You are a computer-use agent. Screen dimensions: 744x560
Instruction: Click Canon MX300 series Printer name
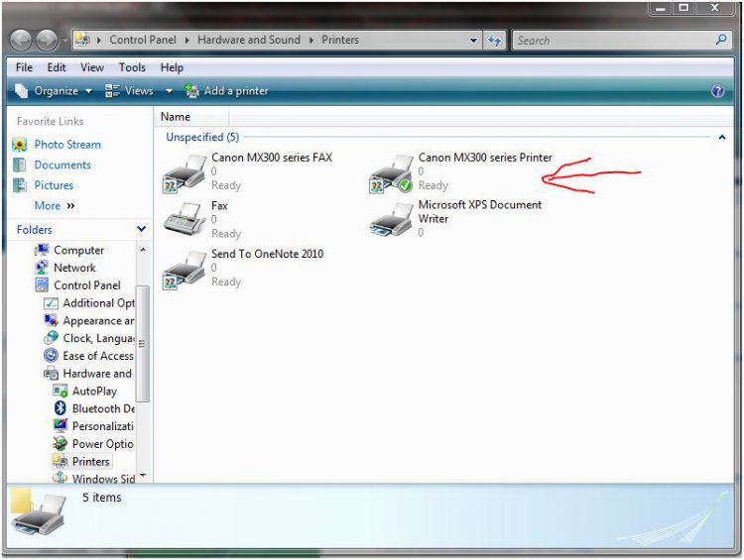point(485,158)
